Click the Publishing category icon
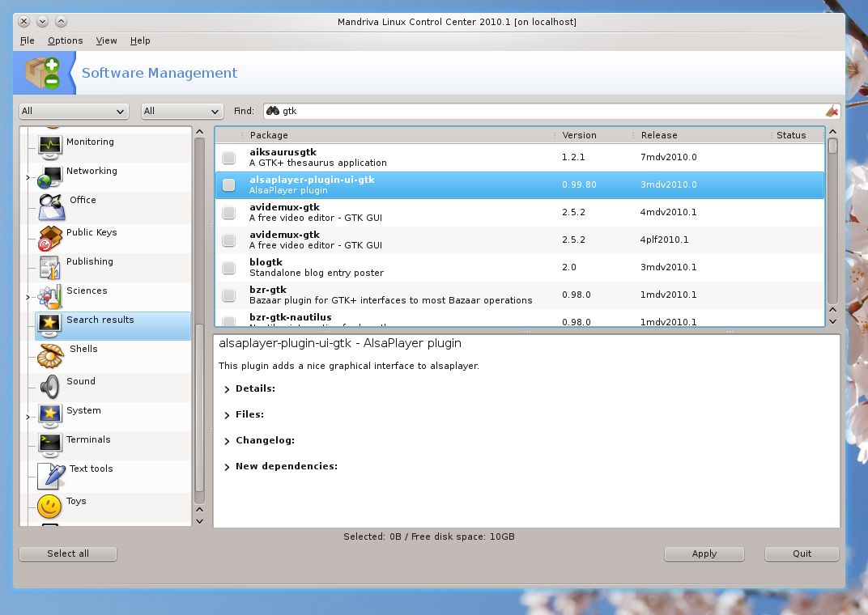This screenshot has height=615, width=868. pyautogui.click(x=50, y=268)
